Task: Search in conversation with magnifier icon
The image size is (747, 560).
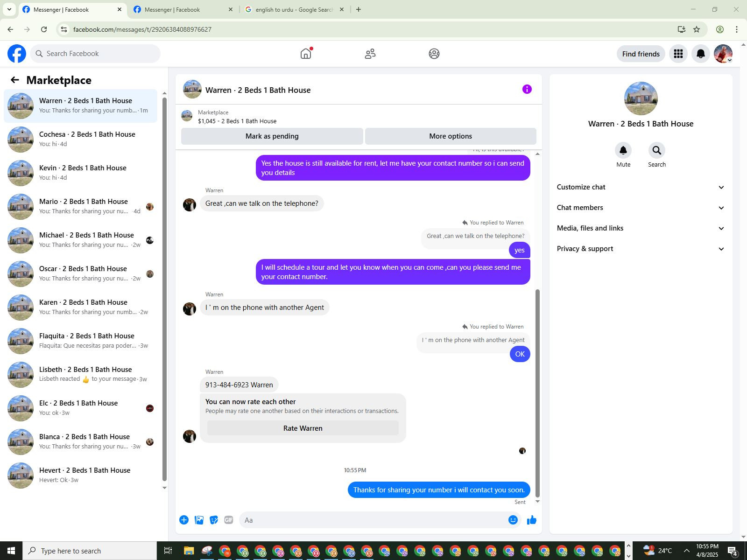Action: click(x=657, y=150)
